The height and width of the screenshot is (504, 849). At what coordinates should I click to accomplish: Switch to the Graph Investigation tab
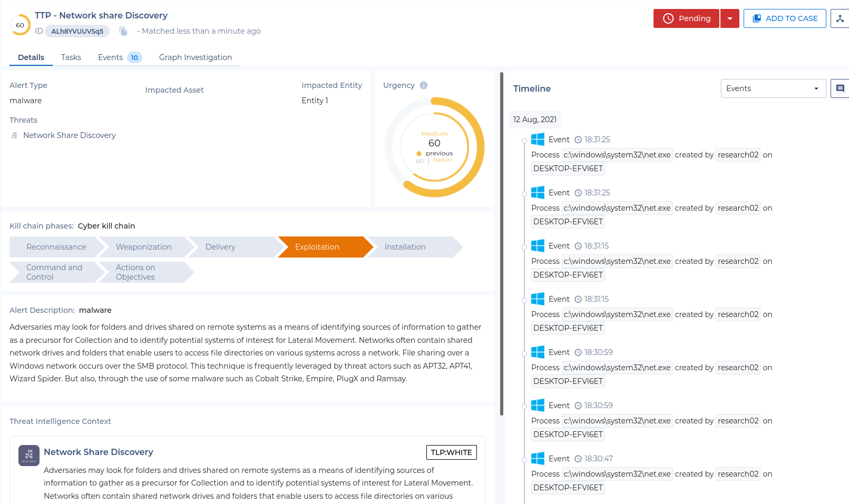[x=196, y=57]
